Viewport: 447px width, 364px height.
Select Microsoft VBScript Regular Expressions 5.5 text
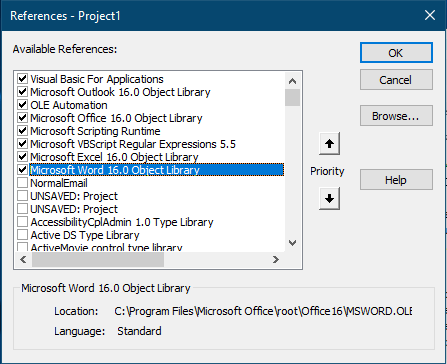(x=133, y=144)
